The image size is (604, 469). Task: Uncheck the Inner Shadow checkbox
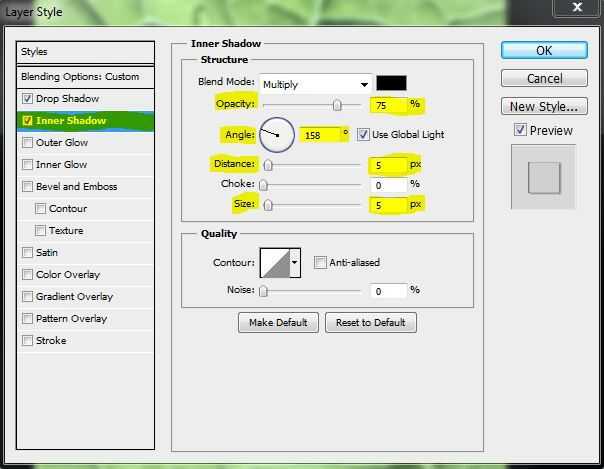[27, 121]
